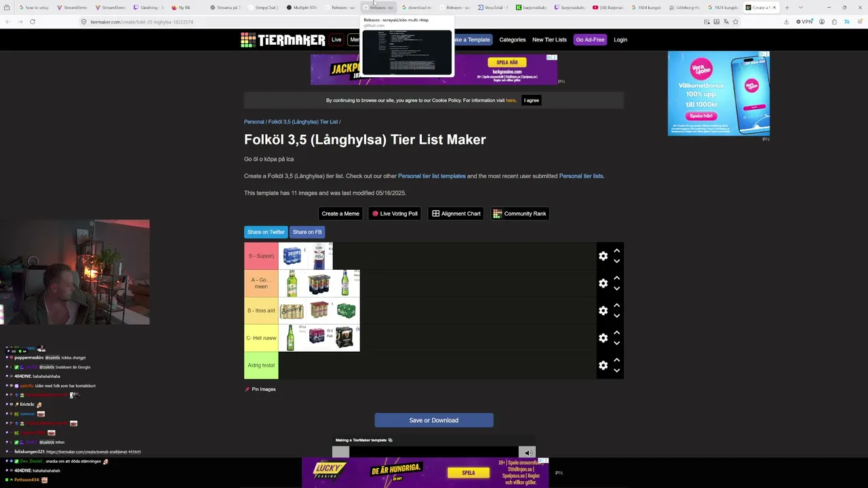Click the Go Ad-Free button

[x=590, y=40]
